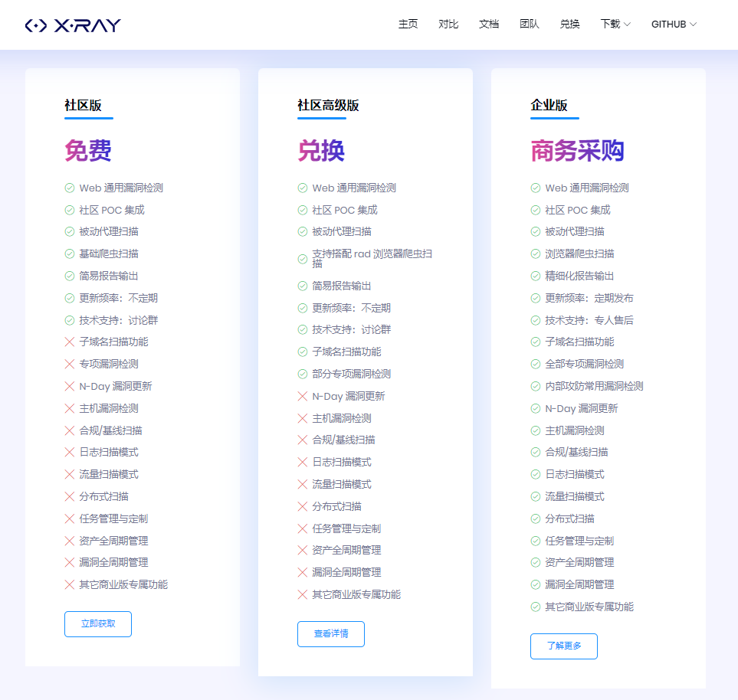Click the 社区高级版 plan heading
Image resolution: width=738 pixels, height=700 pixels.
tap(328, 105)
